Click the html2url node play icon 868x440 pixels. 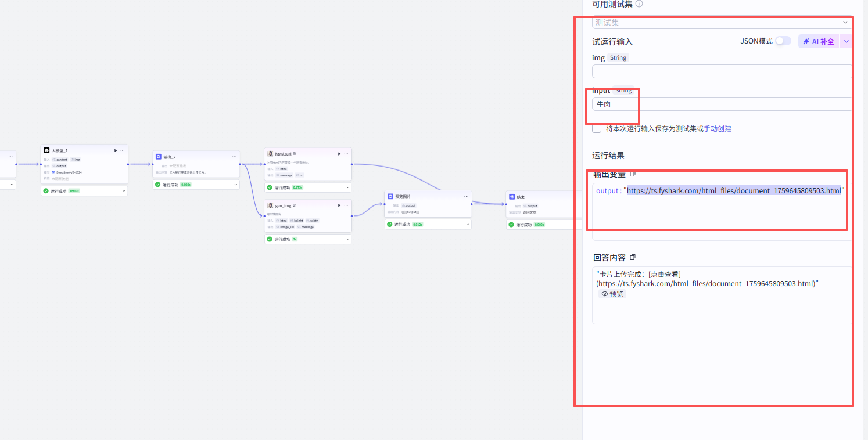tap(339, 154)
